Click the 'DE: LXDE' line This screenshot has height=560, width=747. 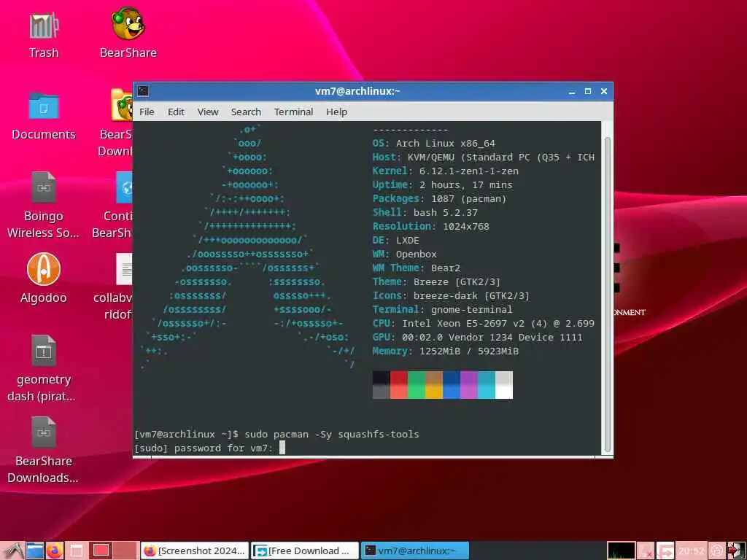(396, 240)
